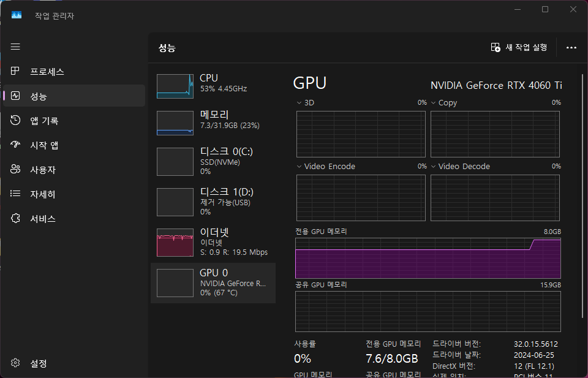
Task: Select the 메모리 7.3/31.9GB entry
Action: (213, 123)
